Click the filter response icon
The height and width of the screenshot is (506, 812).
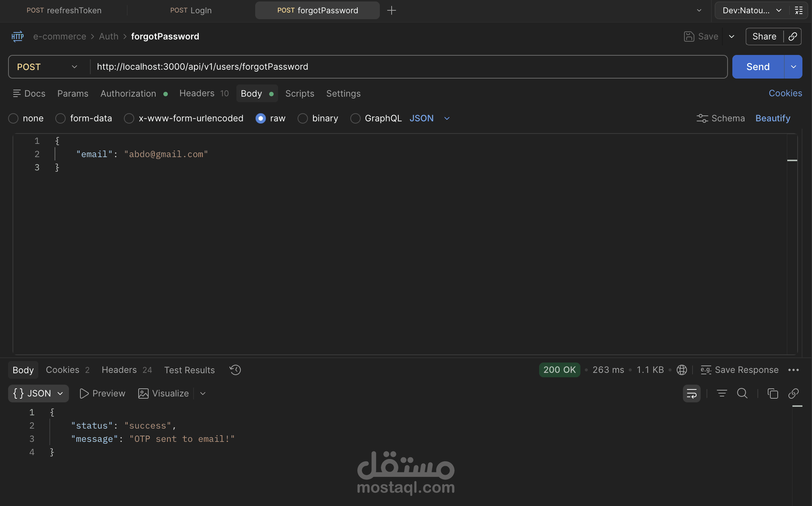tap(722, 394)
